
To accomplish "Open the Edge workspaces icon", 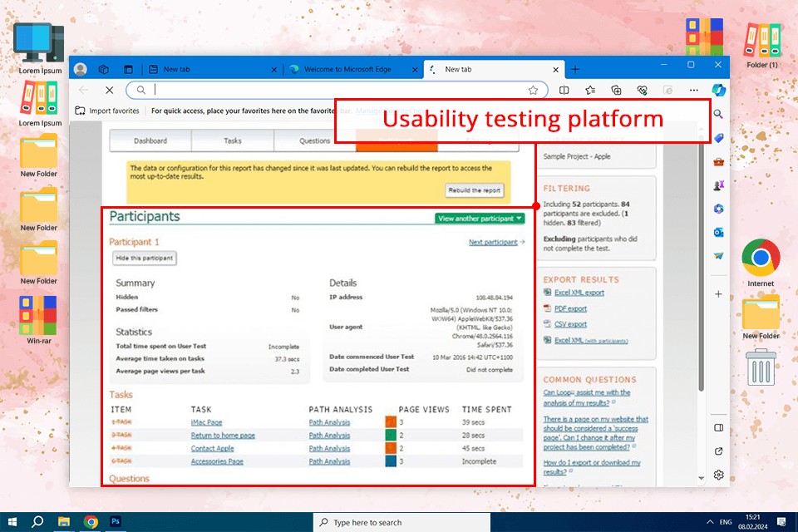I will click(x=104, y=69).
